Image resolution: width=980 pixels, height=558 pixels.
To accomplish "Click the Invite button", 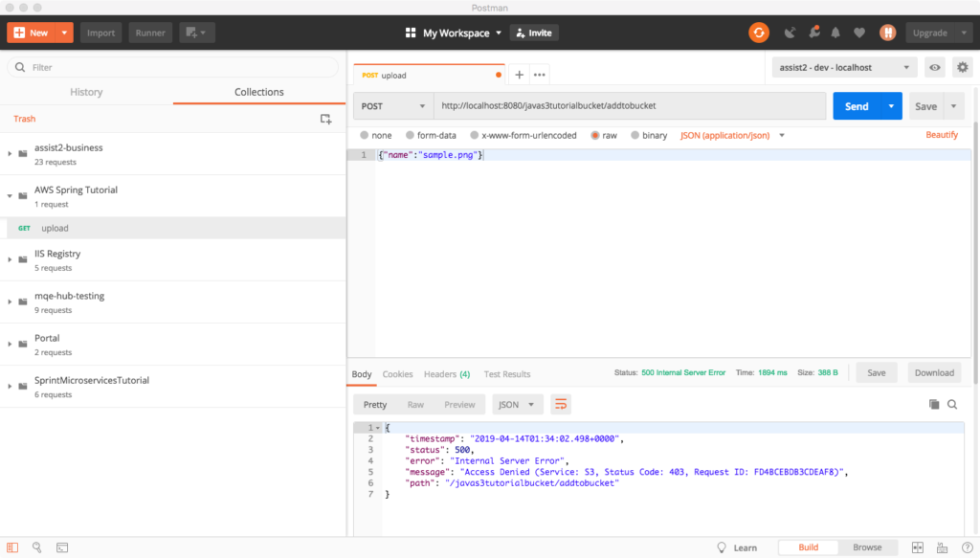I will [x=534, y=33].
